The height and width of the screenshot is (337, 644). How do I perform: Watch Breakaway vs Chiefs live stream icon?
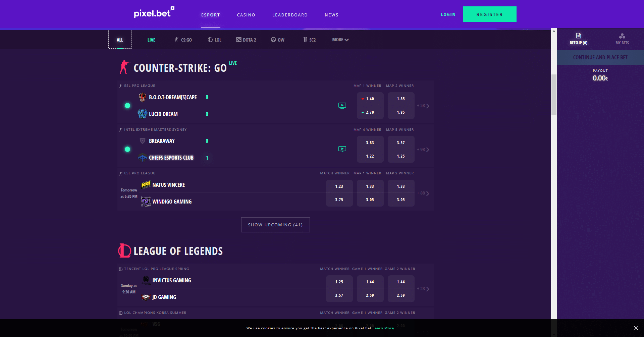tap(342, 149)
